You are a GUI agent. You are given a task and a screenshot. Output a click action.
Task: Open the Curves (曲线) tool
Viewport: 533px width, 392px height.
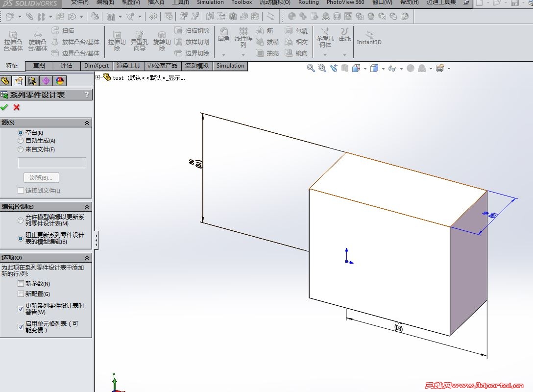point(345,35)
